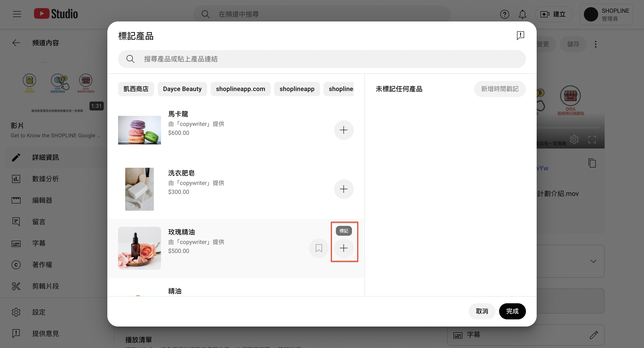Click the 玫瑰精油 rose oil product image

pyautogui.click(x=140, y=248)
